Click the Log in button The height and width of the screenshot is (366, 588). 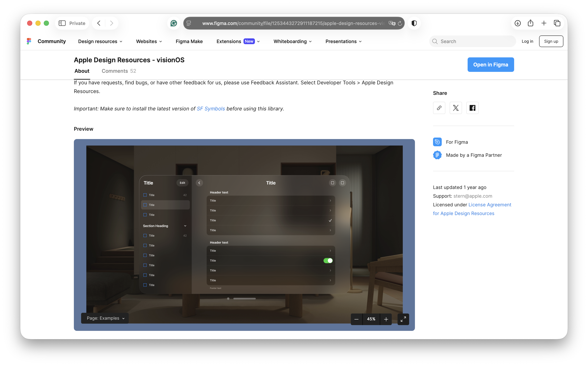click(x=527, y=41)
